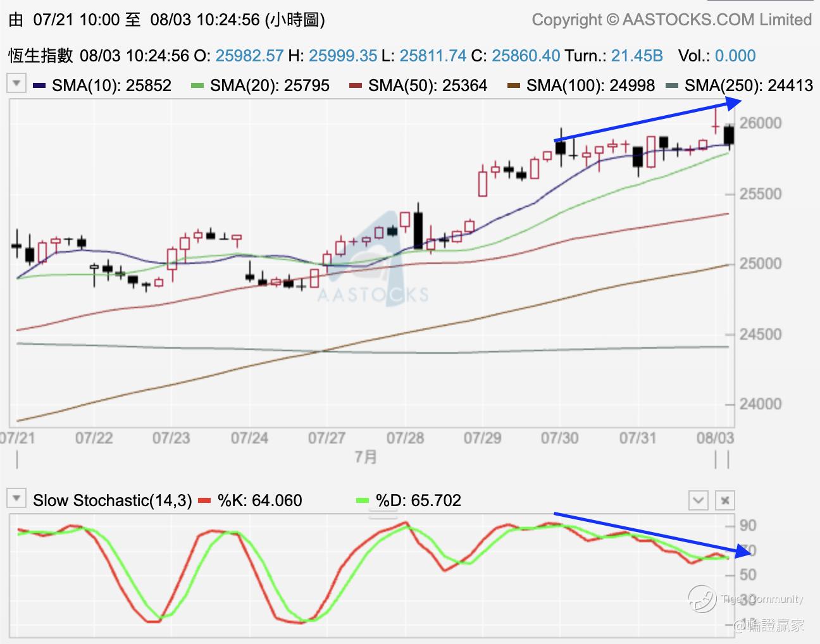Click the Copyright AASTOCKS.COM Limited text

672,20
